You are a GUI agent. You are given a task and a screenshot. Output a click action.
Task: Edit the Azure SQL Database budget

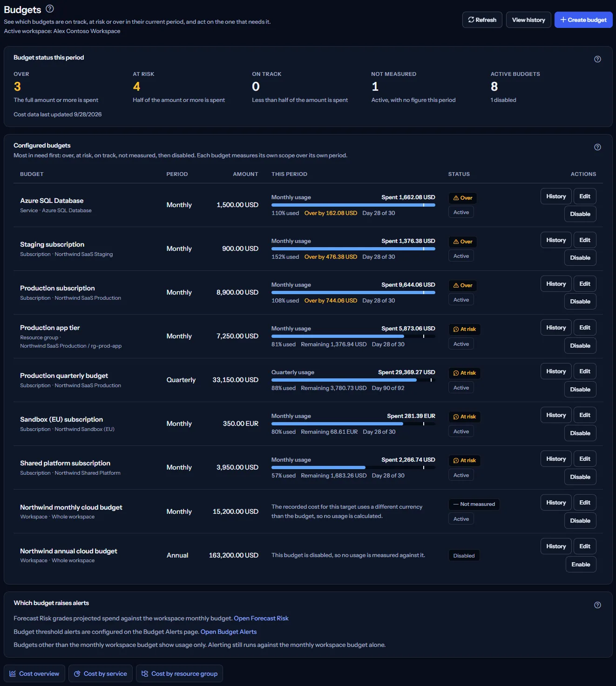click(585, 196)
